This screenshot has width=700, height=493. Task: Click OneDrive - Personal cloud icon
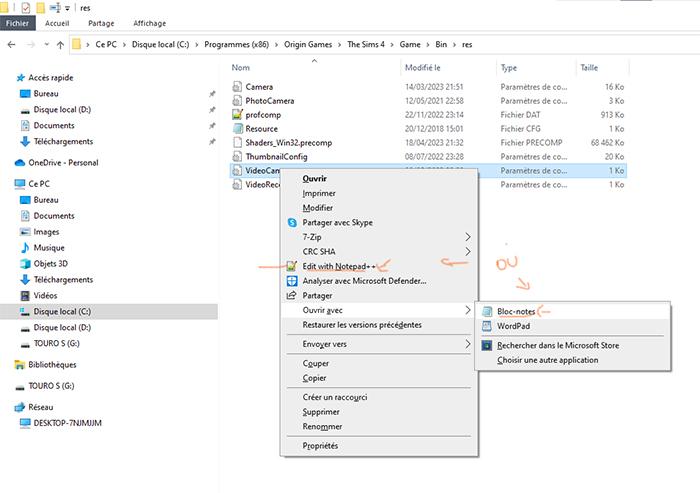(x=20, y=163)
